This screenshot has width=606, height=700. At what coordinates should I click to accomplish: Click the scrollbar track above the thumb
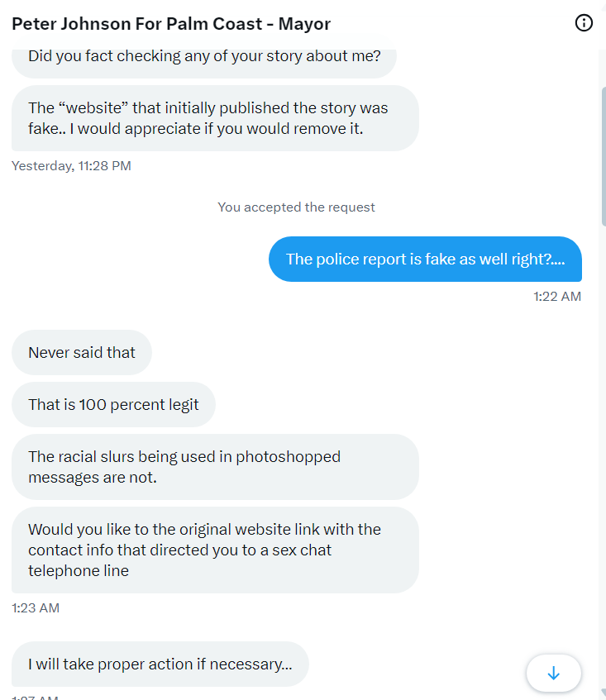602,66
